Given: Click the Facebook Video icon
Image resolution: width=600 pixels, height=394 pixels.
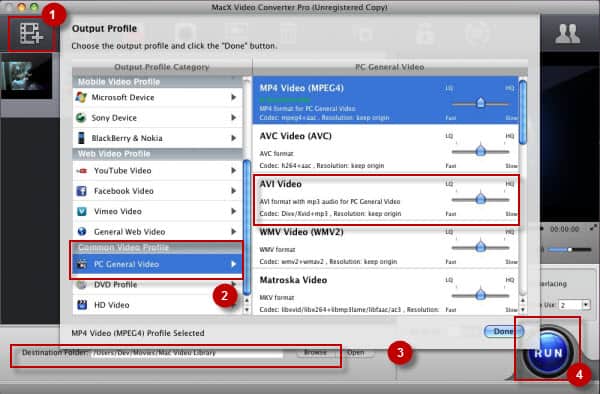Looking at the screenshot, I should tap(82, 191).
